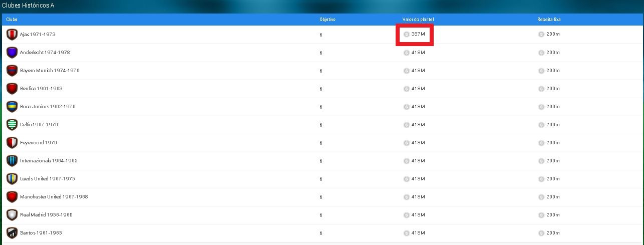Click the Anderlecht 1974-1978 club crest
Screen dimensions: 644x245
tap(12, 53)
